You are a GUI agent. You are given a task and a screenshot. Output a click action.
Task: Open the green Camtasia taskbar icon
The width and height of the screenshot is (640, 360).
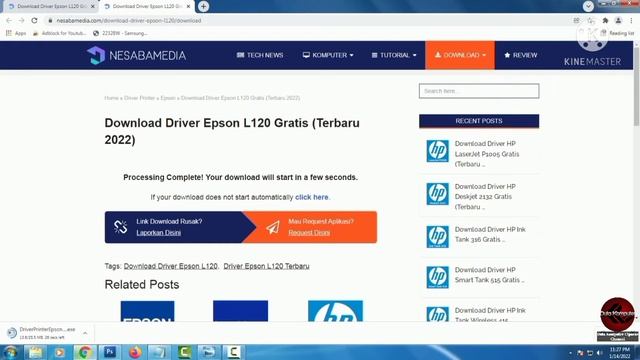(184, 352)
